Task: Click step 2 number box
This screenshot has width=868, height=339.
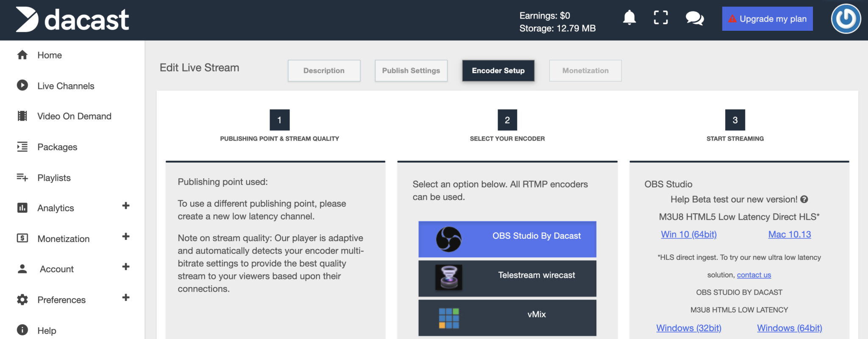Action: 507,120
